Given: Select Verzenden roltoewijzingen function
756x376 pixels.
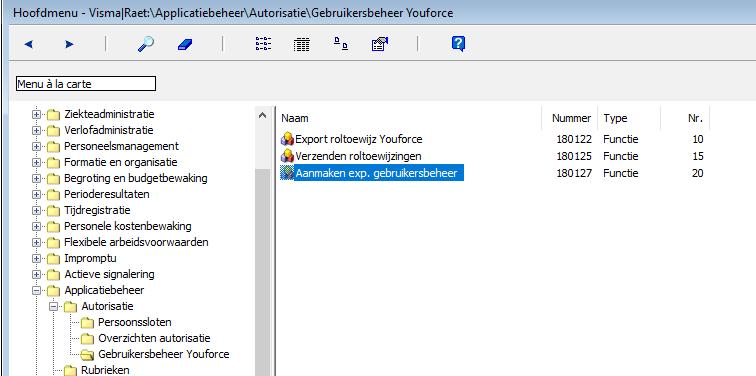Looking at the screenshot, I should [x=358, y=156].
